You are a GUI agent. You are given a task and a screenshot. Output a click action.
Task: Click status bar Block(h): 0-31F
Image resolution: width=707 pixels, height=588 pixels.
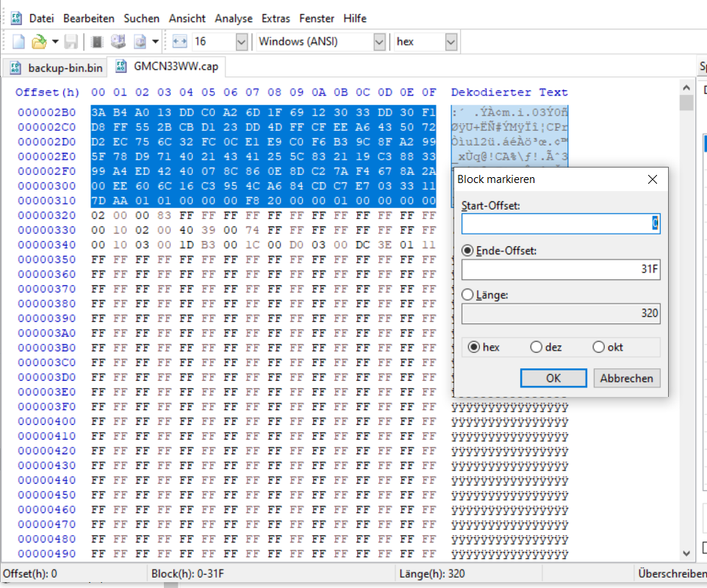click(x=187, y=574)
